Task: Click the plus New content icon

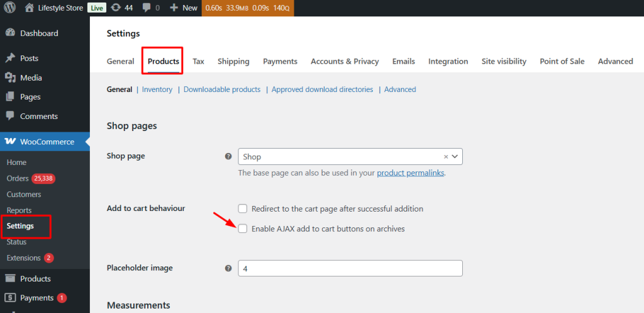Action: (174, 8)
